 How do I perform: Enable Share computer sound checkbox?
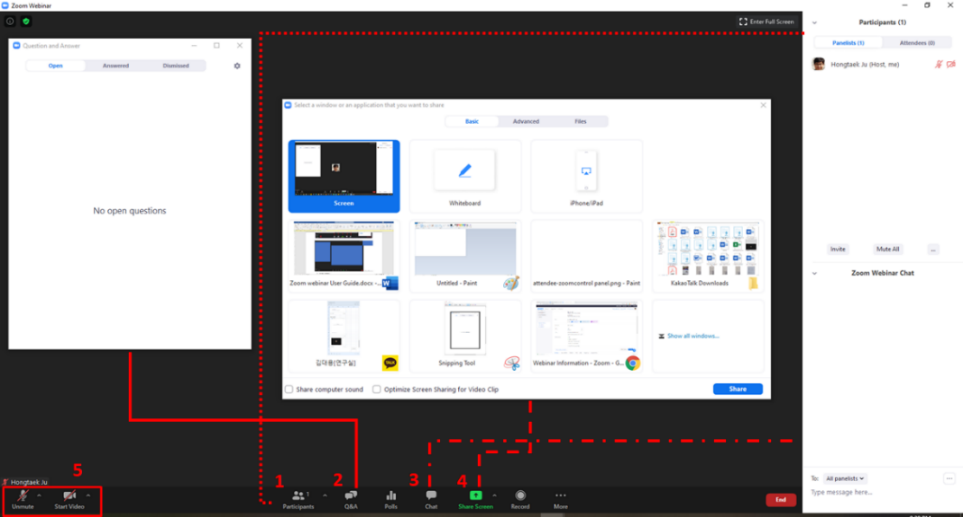pyautogui.click(x=289, y=389)
